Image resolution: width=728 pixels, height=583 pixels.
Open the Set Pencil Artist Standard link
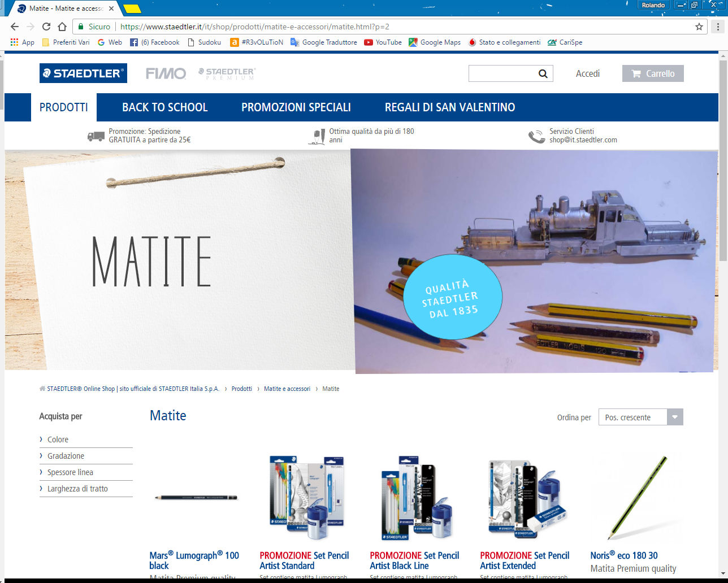tap(304, 560)
